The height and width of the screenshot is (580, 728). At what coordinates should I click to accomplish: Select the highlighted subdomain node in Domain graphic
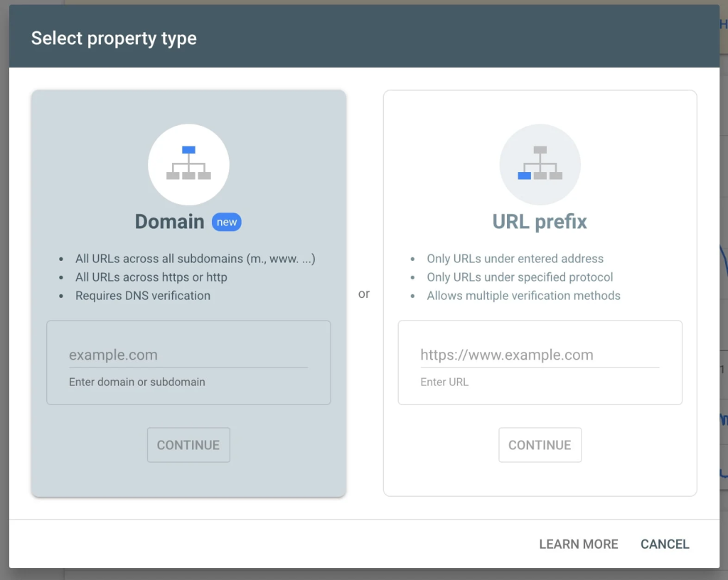[x=188, y=149]
